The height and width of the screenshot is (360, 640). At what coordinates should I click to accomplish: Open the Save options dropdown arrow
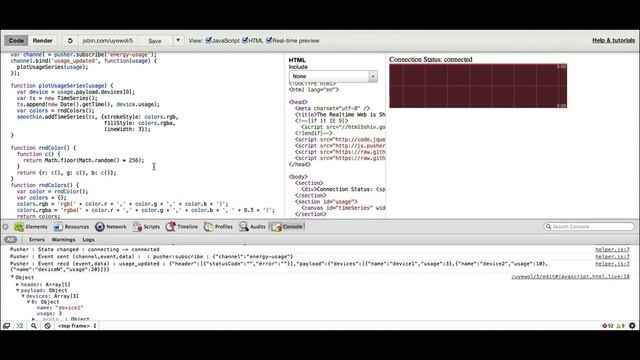[x=178, y=40]
